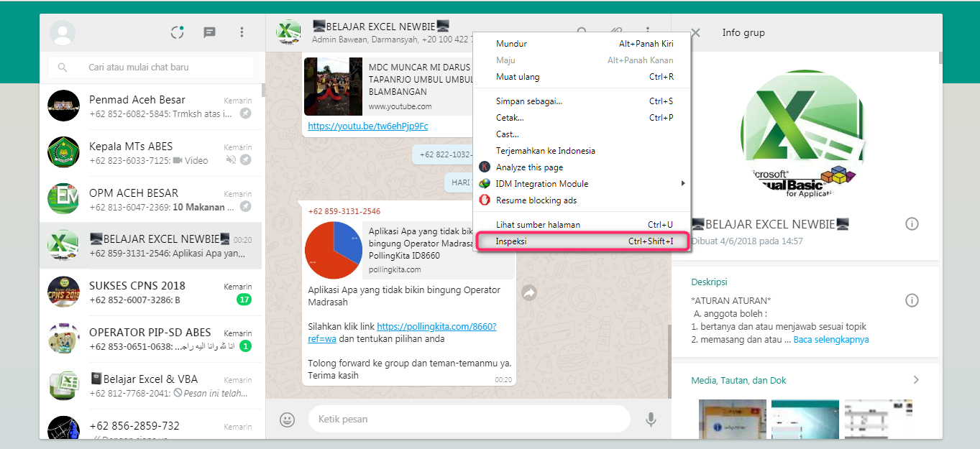
Task: Start voice recording with microphone icon
Action: [651, 420]
